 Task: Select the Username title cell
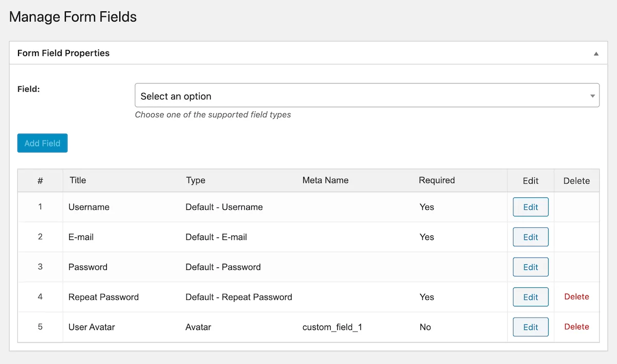(x=89, y=207)
